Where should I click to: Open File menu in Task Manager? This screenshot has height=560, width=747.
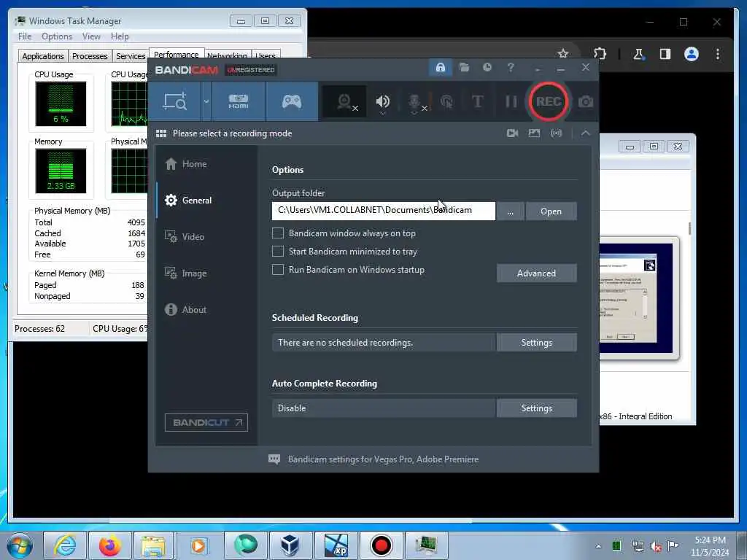click(x=25, y=36)
